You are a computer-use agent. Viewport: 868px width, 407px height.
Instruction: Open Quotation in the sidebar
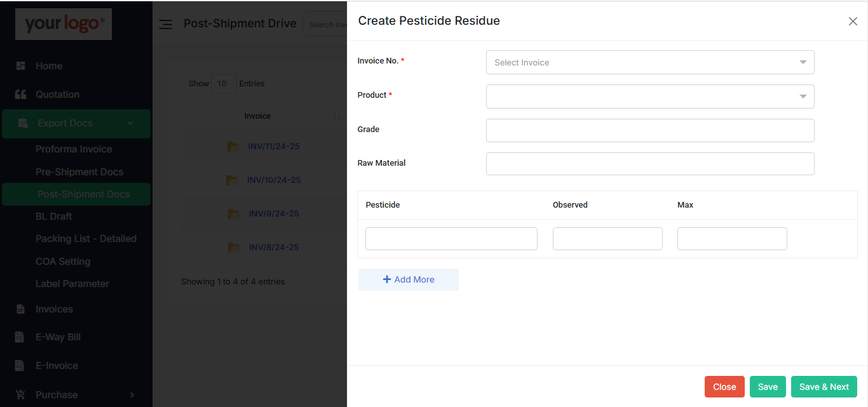point(58,95)
